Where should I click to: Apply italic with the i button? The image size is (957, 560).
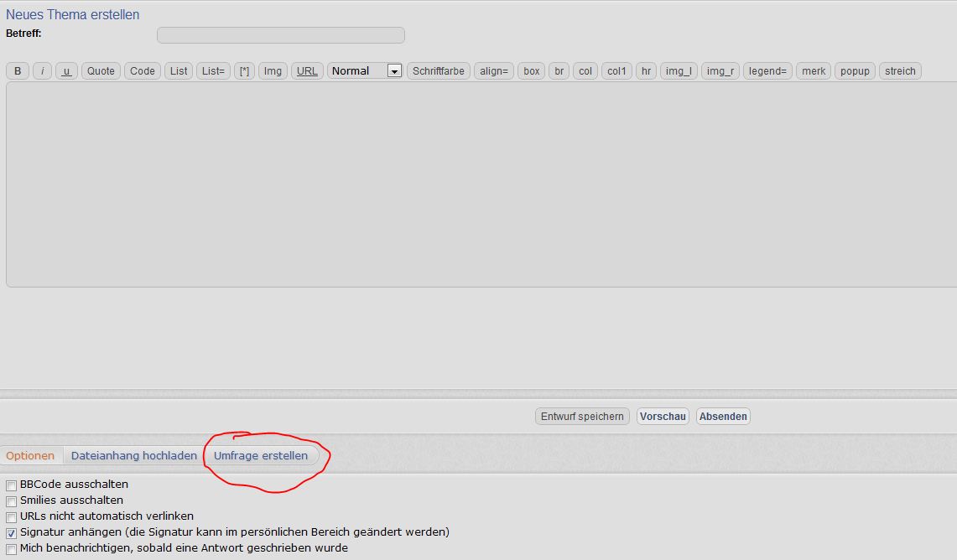click(42, 70)
